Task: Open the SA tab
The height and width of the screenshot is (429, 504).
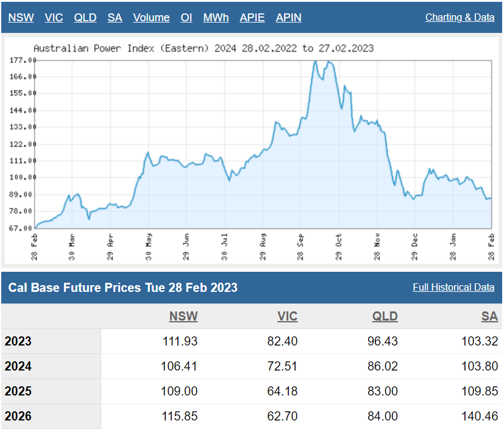Action: [115, 18]
